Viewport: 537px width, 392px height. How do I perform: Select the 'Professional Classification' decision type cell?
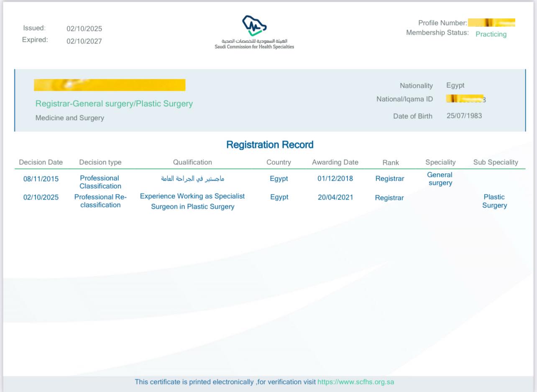(100, 182)
